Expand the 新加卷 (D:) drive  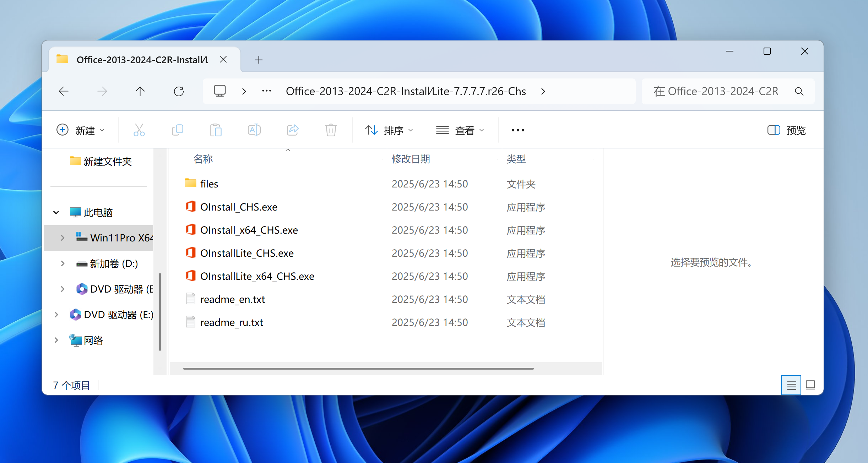(63, 263)
